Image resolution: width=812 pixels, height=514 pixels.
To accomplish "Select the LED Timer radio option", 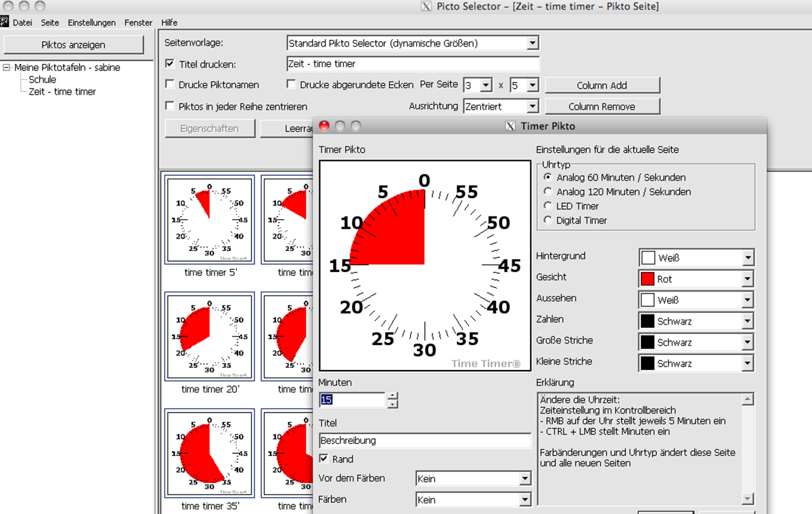I will point(548,206).
